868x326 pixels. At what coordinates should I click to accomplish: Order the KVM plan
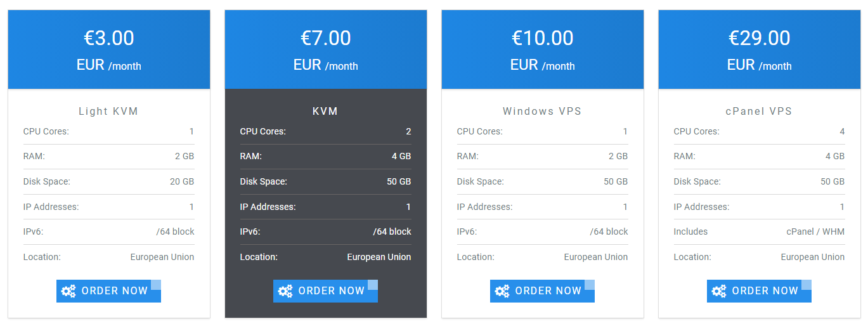pyautogui.click(x=325, y=291)
